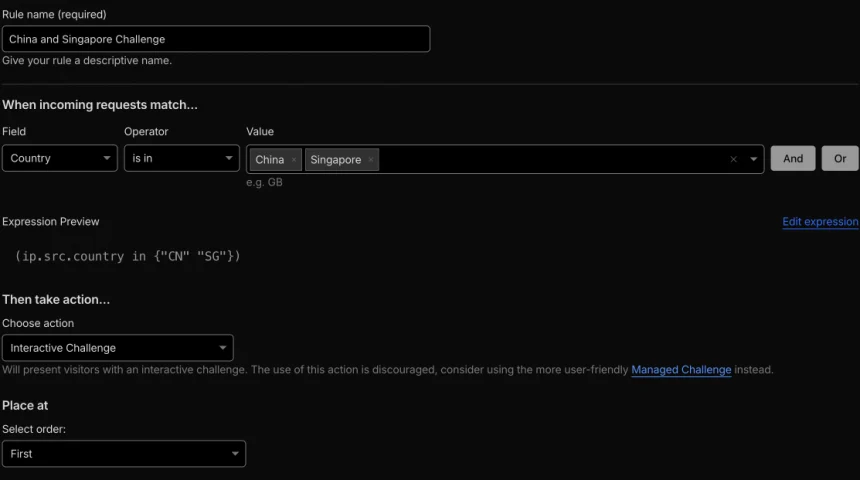The width and height of the screenshot is (860, 480).
Task: Select the Singapore tag label
Action: (x=335, y=160)
